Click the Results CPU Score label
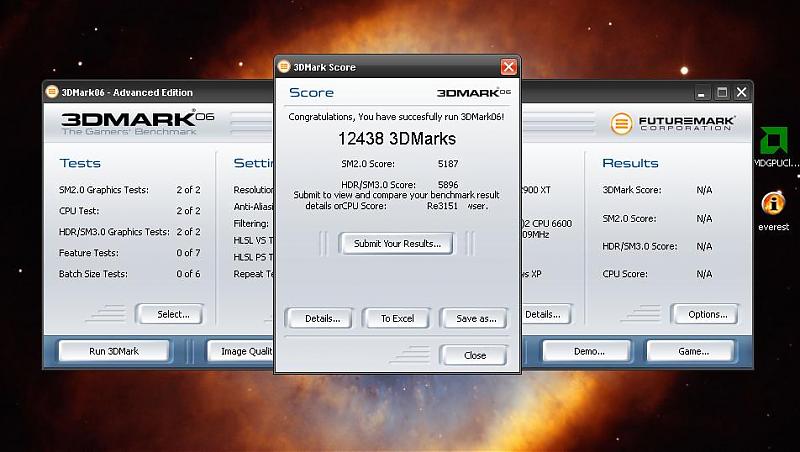The height and width of the screenshot is (452, 800). click(624, 274)
